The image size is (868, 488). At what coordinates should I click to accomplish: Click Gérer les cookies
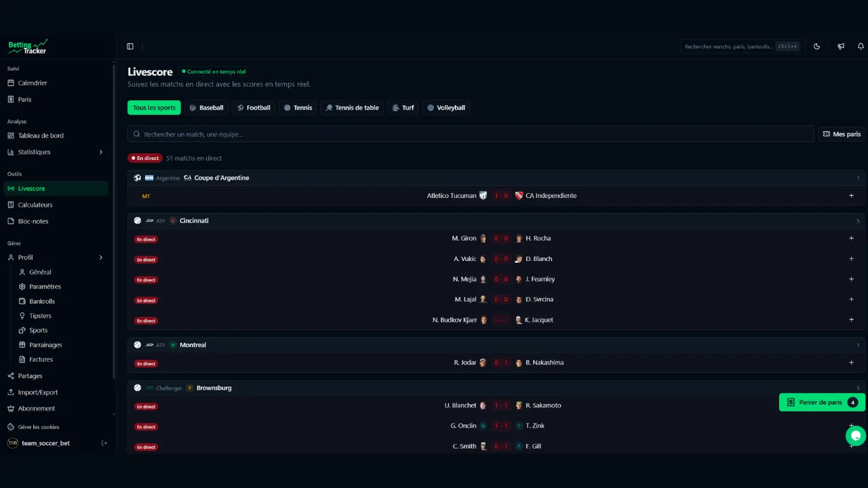click(39, 427)
